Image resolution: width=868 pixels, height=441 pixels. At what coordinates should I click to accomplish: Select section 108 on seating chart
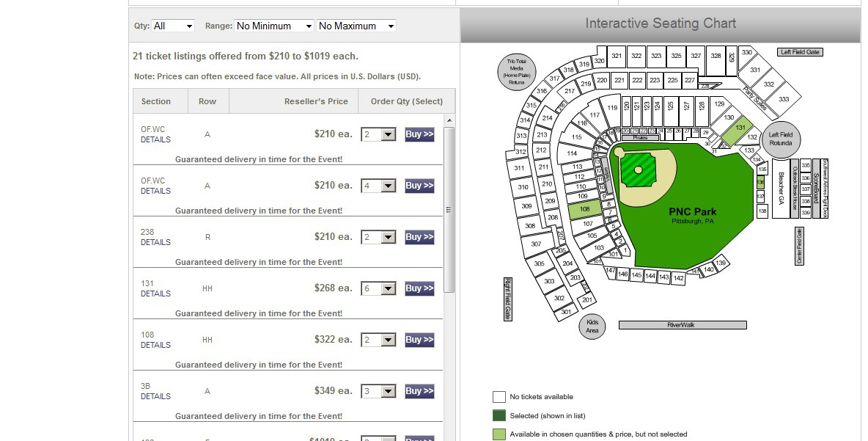click(584, 210)
